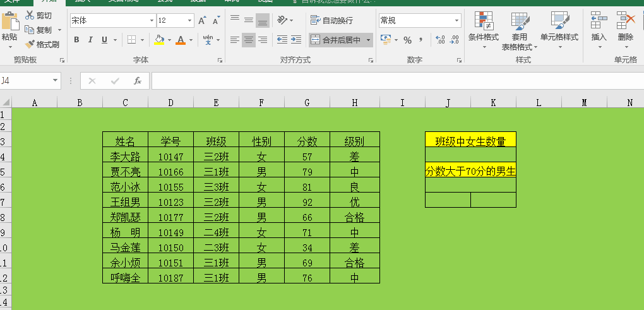Align text right
The image size is (644, 310).
(x=263, y=40)
